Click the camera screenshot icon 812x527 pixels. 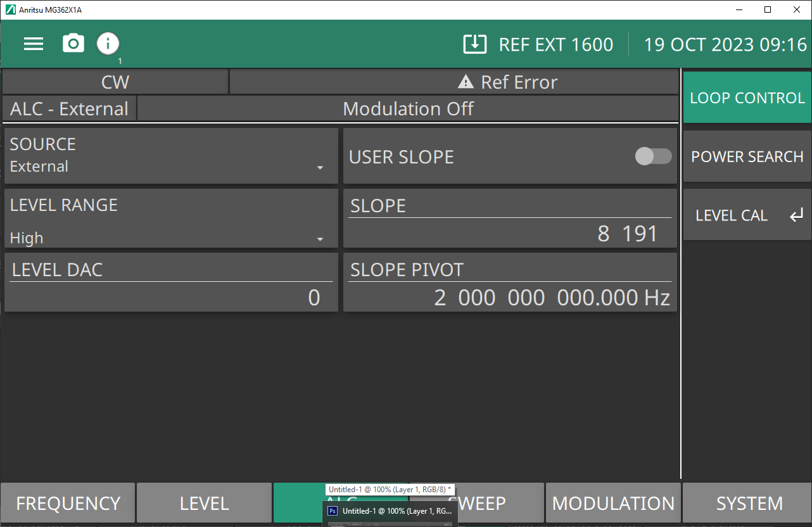pos(73,44)
